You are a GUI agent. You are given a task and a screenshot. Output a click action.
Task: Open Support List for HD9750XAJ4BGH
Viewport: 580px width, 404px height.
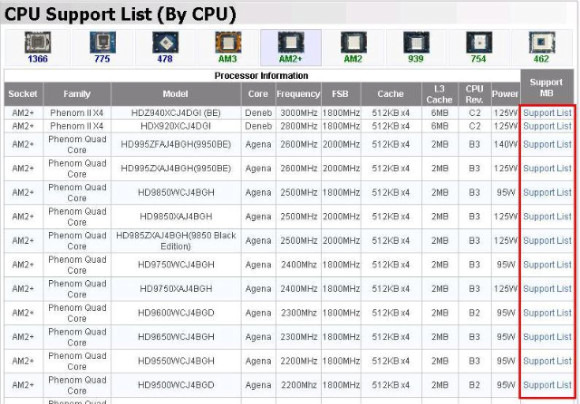547,289
